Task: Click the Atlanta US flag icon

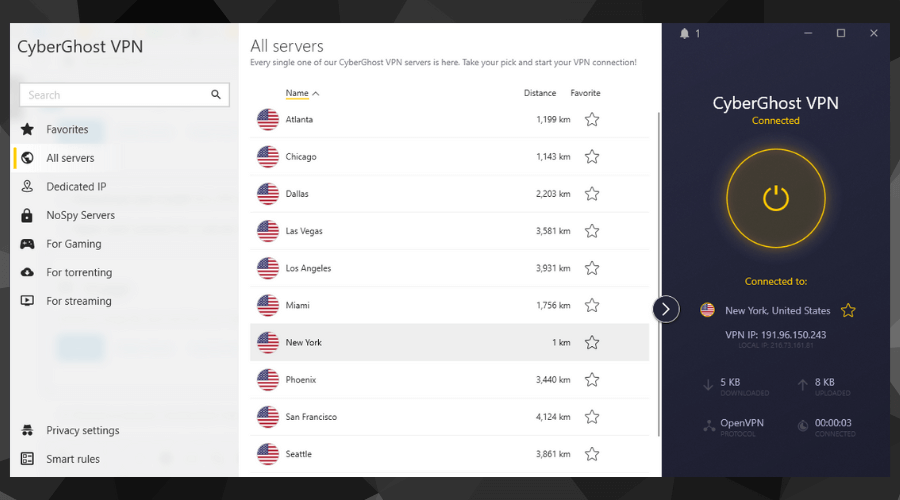Action: (268, 119)
